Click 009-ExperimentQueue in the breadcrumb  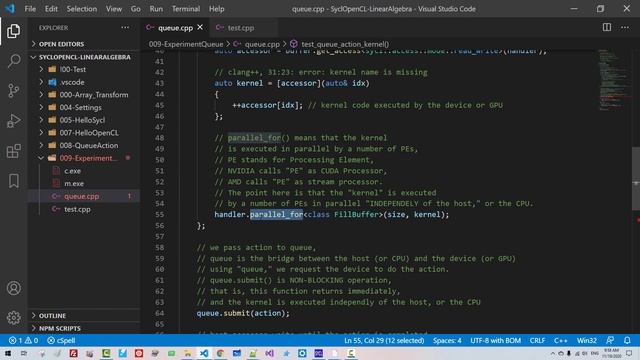[186, 44]
